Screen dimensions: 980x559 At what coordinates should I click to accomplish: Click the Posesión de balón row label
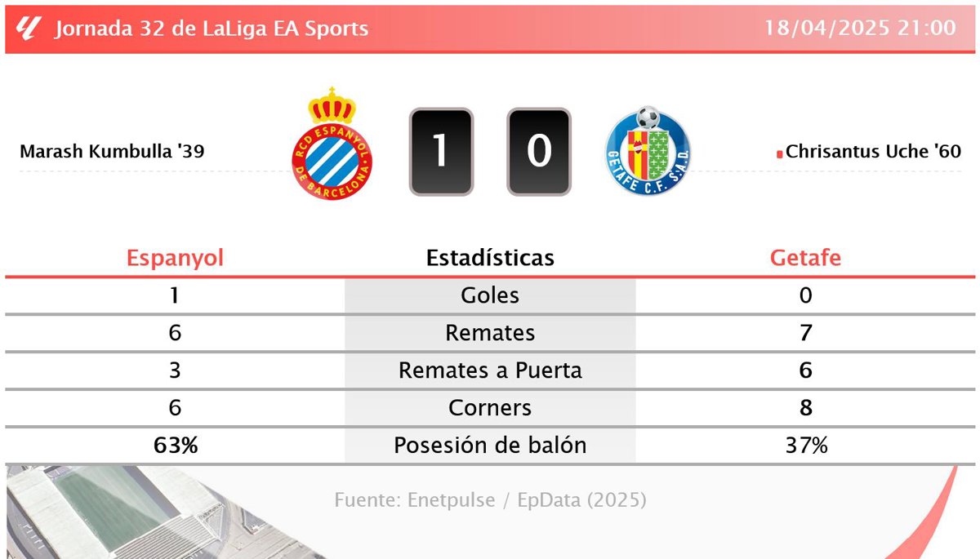click(x=490, y=446)
